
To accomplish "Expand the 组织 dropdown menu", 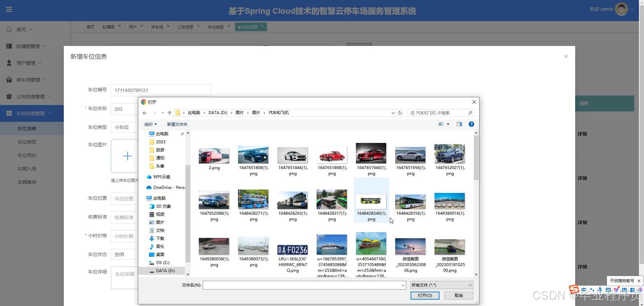I will [x=150, y=124].
